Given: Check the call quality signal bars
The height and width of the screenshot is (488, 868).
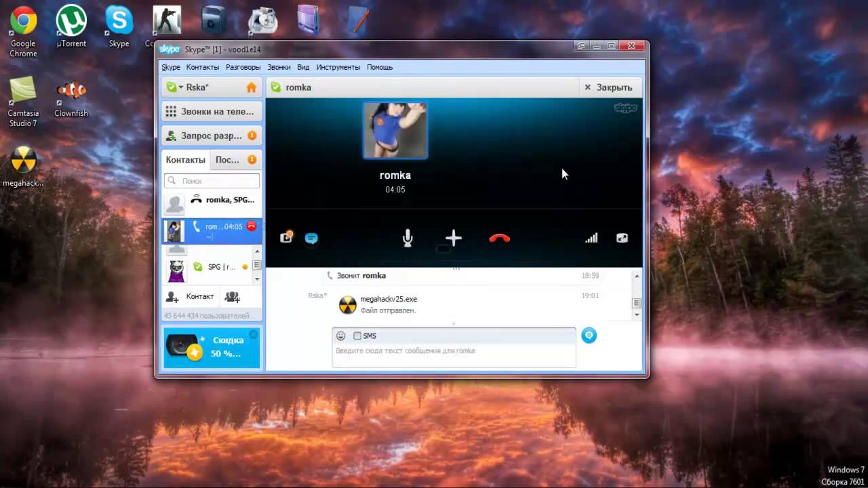Looking at the screenshot, I should [591, 238].
